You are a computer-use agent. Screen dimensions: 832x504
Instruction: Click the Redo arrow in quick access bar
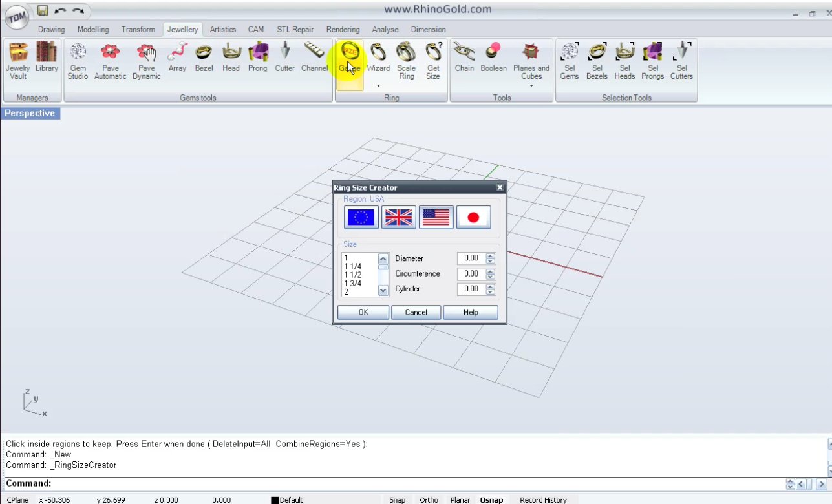(78, 11)
